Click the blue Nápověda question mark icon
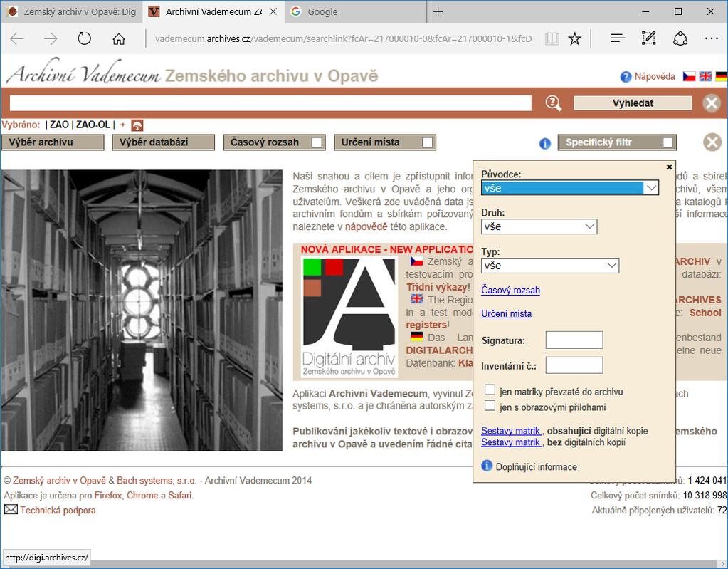 [626, 77]
